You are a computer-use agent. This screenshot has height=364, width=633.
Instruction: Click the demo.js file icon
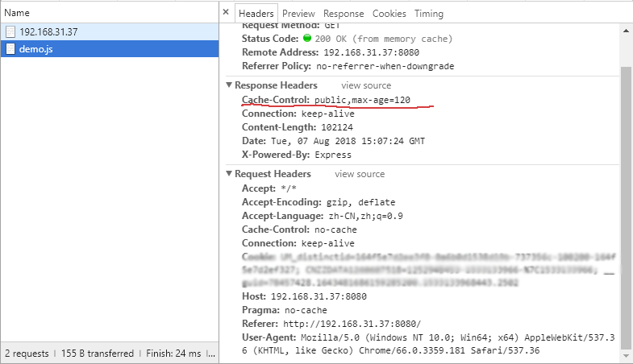11,49
